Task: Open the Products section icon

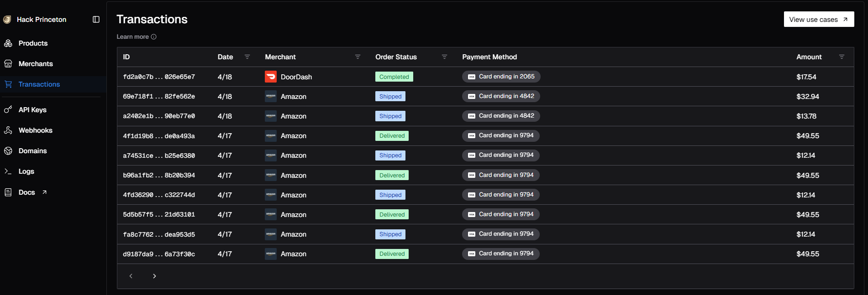Action: click(8, 43)
